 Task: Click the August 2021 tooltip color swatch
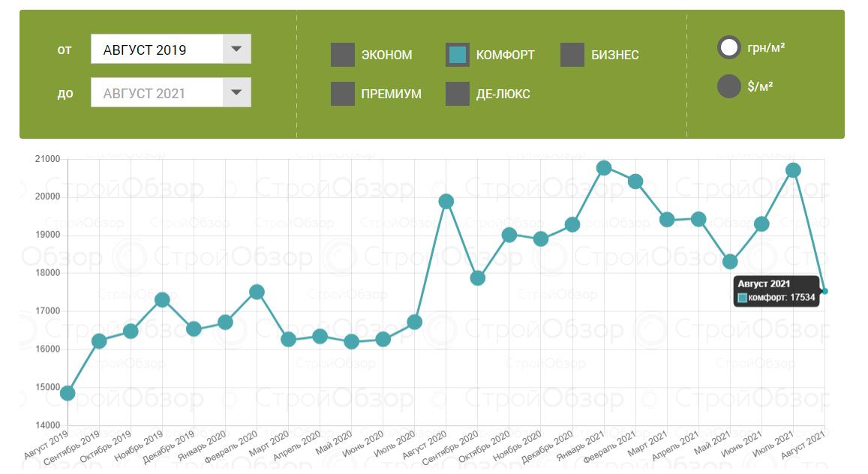point(743,298)
